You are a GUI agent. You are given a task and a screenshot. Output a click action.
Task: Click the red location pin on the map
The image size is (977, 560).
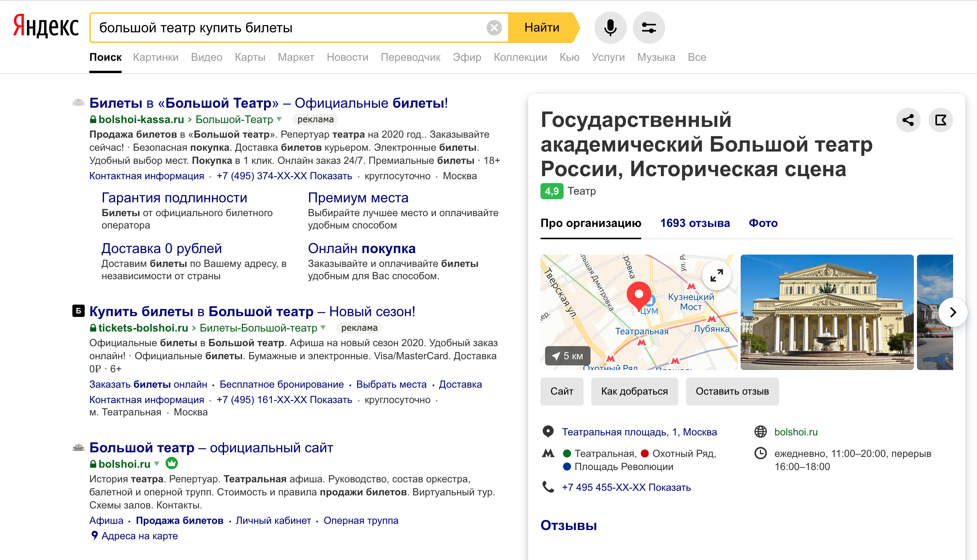tap(639, 296)
